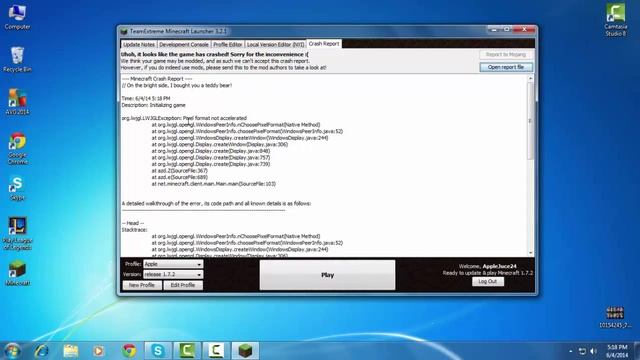Screen dimensions: 640x360
Task: Click the crash report vertical scrollbar thumb
Action: [x=530, y=121]
